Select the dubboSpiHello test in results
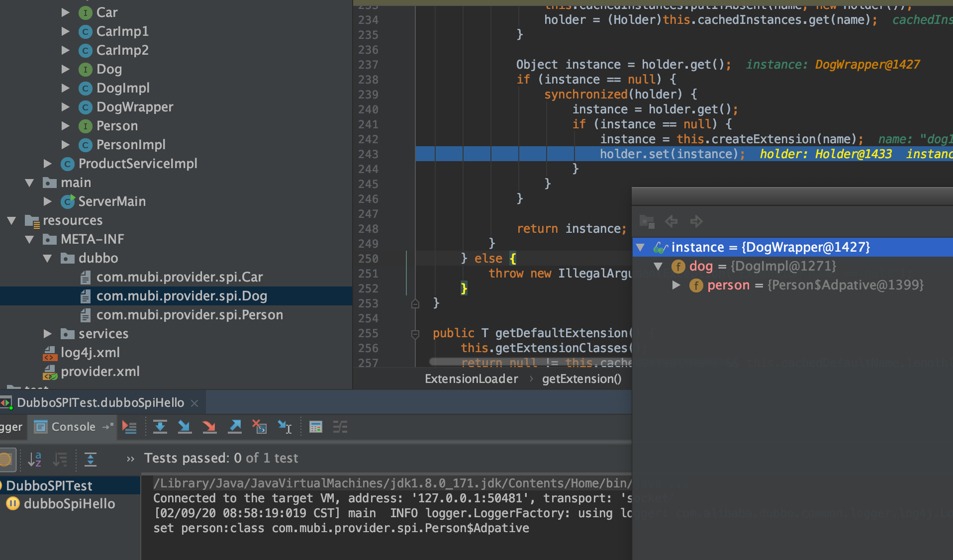The width and height of the screenshot is (953, 560). click(x=69, y=504)
